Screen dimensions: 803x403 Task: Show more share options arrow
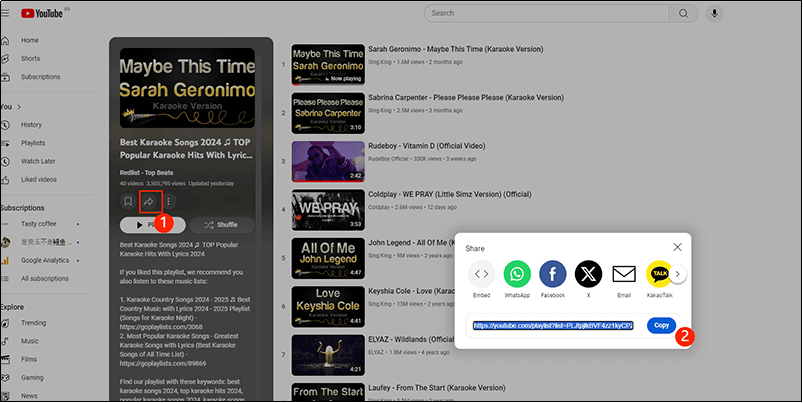(678, 274)
